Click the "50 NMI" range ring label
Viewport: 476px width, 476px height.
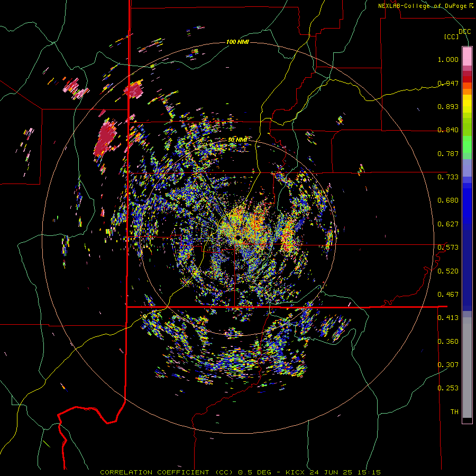point(237,140)
